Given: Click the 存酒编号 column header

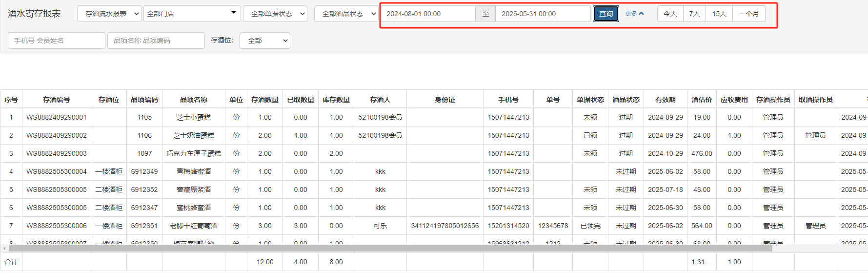Looking at the screenshot, I should coord(57,100).
